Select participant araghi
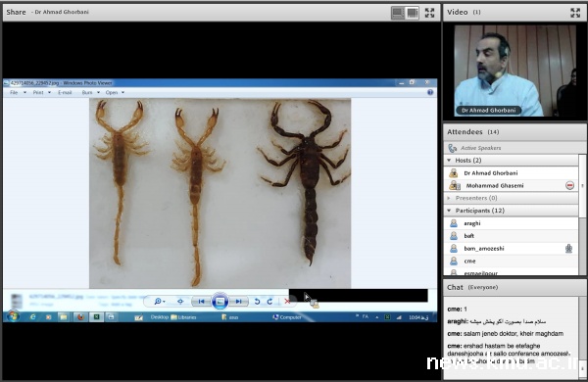This screenshot has height=382, width=588. tap(512, 223)
